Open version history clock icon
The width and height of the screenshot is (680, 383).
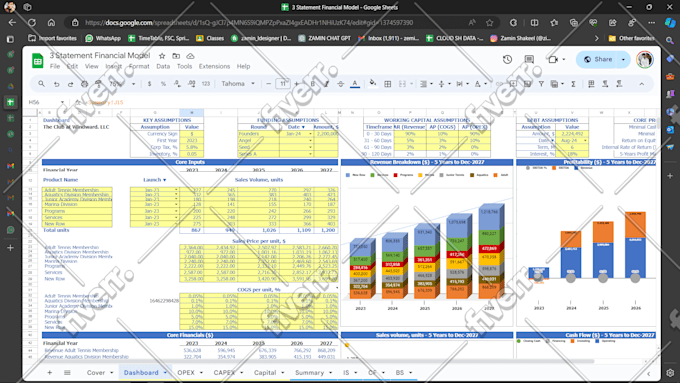click(507, 59)
